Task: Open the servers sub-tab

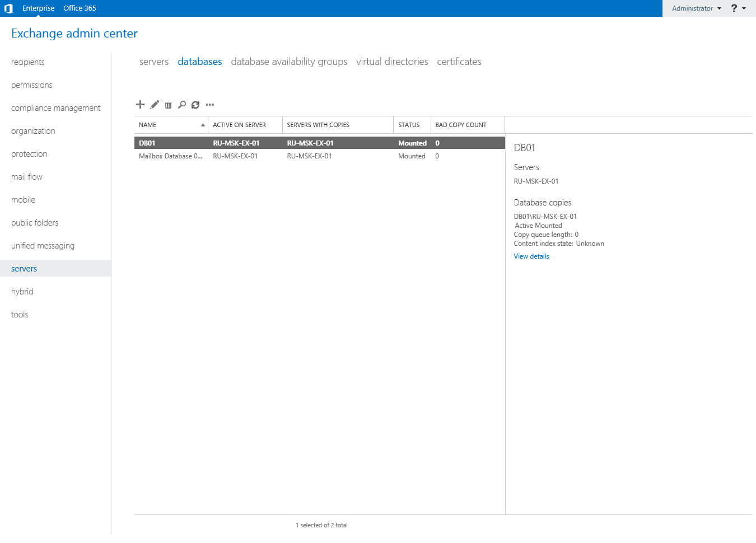Action: coord(154,62)
